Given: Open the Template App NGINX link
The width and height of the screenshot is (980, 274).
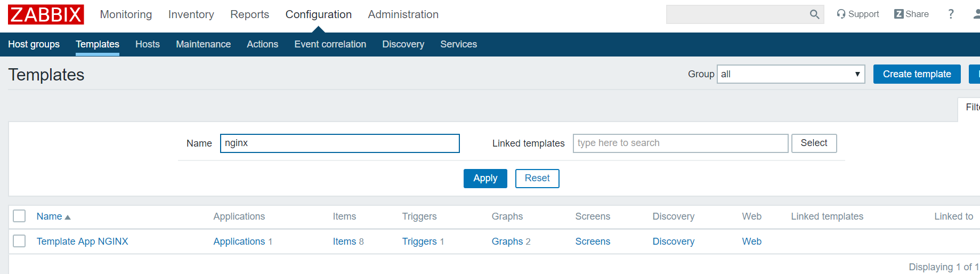Looking at the screenshot, I should [83, 241].
